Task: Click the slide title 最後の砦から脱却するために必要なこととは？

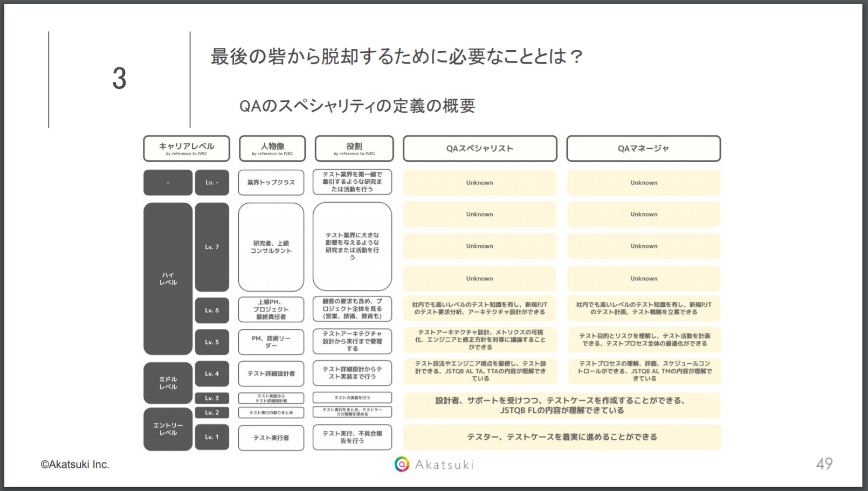Action: coord(397,56)
